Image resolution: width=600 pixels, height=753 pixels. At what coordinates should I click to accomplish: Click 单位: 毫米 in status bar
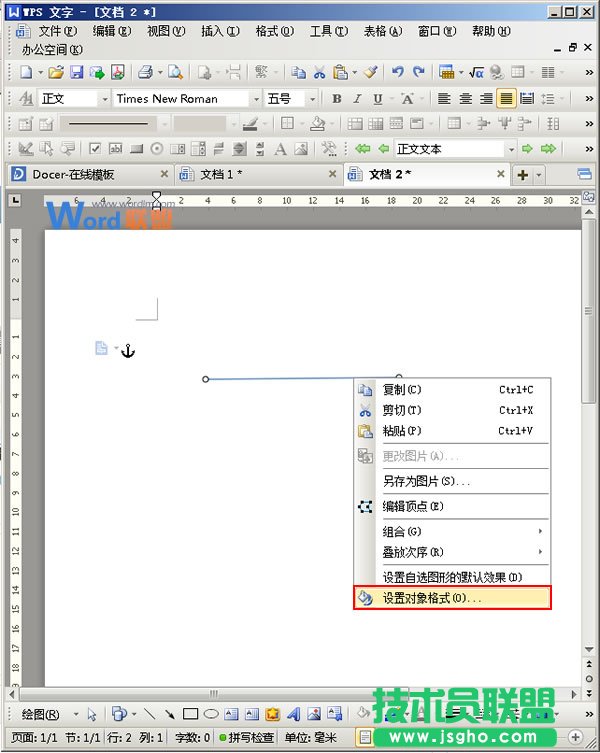click(x=310, y=737)
